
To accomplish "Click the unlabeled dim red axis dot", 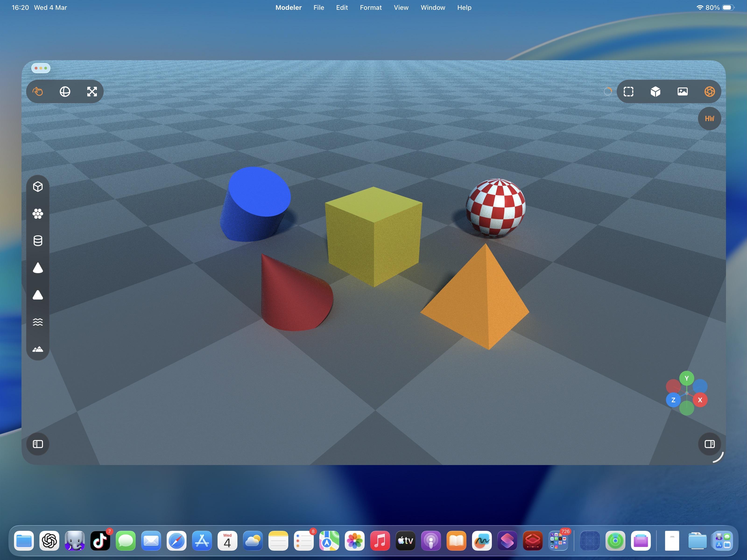I will pos(673,386).
